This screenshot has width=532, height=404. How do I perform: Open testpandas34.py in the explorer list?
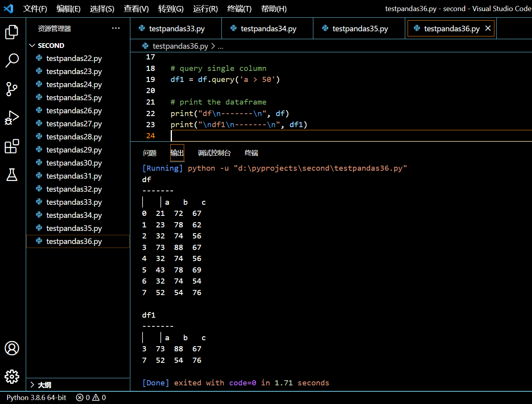pos(78,215)
